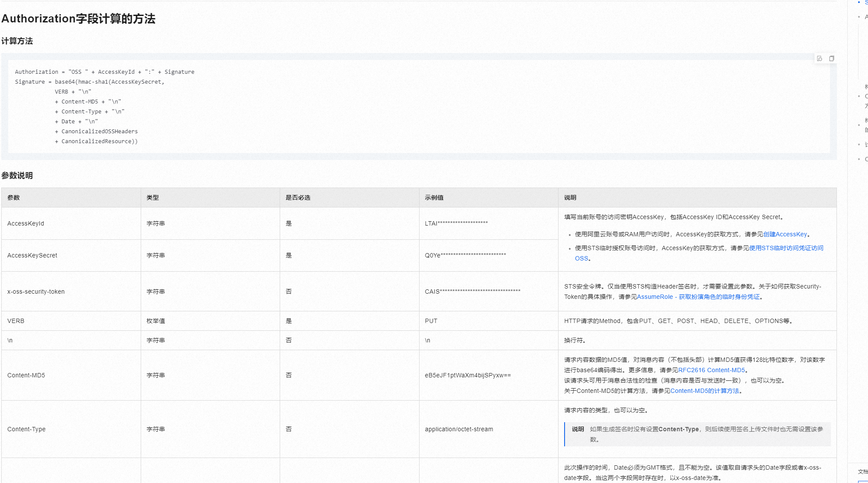Click the 是否必选 column header
Image resolution: width=868 pixels, height=483 pixels.
[350, 198]
